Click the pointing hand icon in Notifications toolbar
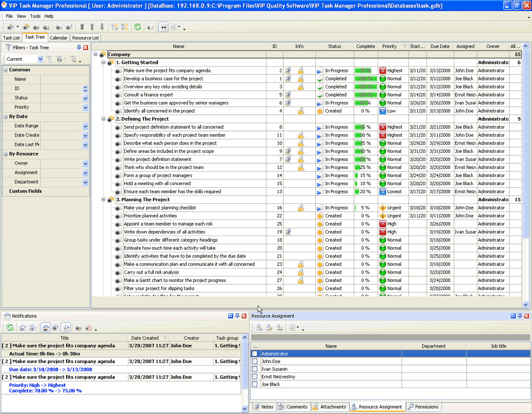The height and width of the screenshot is (414, 532). click(x=88, y=328)
